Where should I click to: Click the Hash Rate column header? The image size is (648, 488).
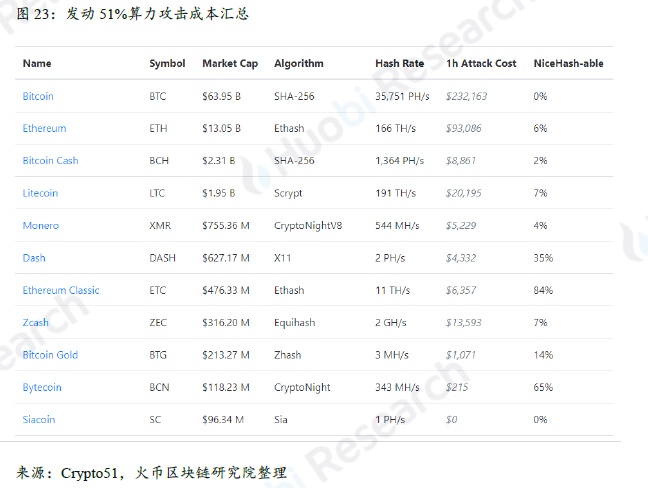pyautogui.click(x=400, y=63)
